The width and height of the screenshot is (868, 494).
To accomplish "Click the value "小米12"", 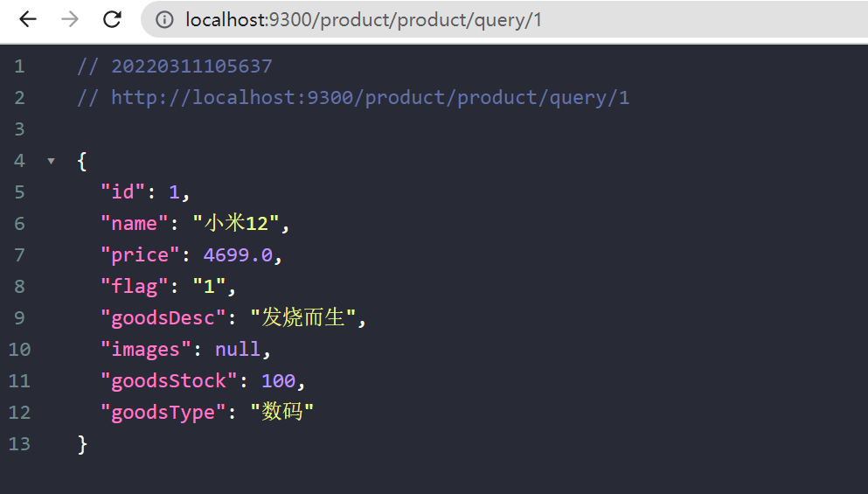I will click(236, 224).
